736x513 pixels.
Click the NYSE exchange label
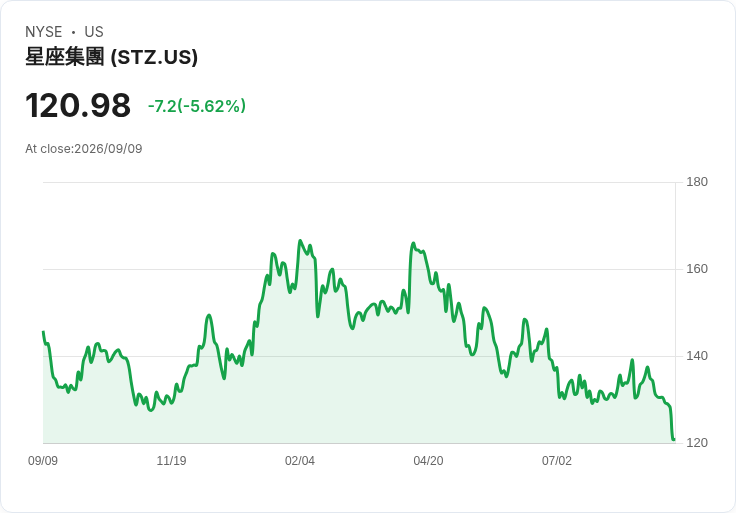(x=44, y=32)
